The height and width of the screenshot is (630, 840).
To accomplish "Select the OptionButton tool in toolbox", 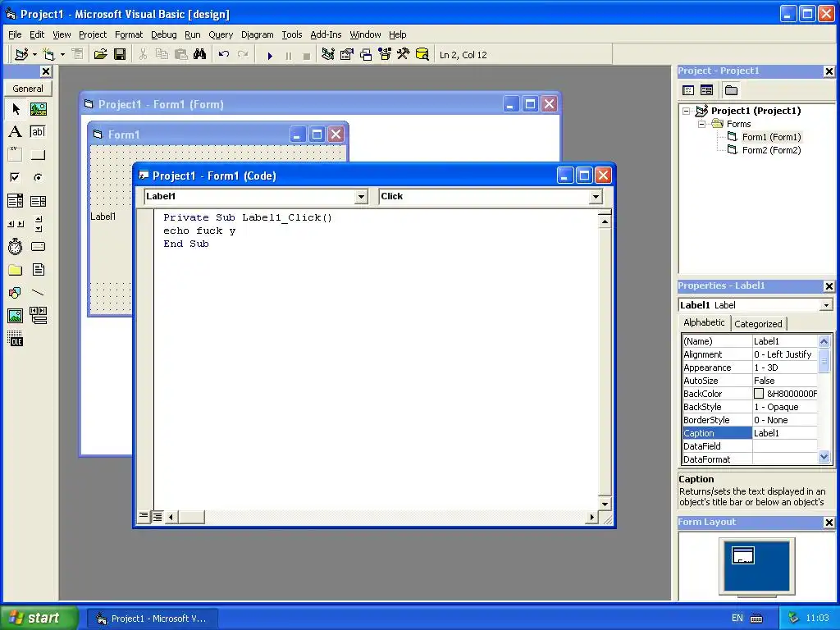I will click(x=38, y=177).
